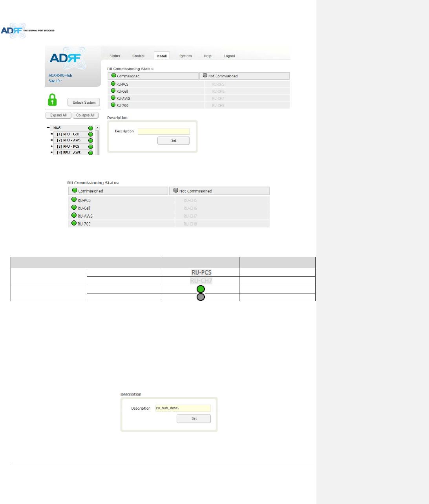Click the ADX-R-RU-Hub device name

pos(60,75)
